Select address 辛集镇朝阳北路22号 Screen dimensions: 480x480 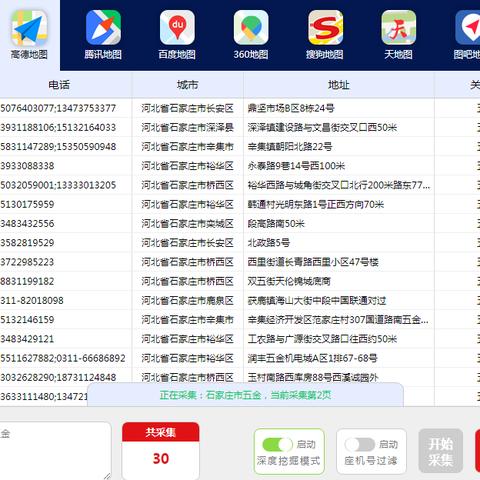(290, 147)
